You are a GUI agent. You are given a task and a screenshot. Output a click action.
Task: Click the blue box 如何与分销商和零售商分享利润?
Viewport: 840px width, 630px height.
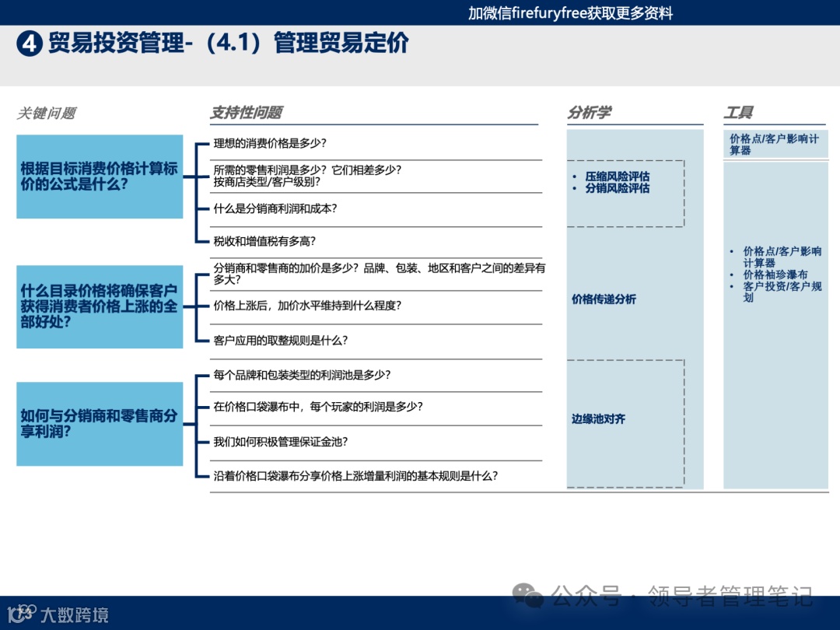(x=100, y=424)
